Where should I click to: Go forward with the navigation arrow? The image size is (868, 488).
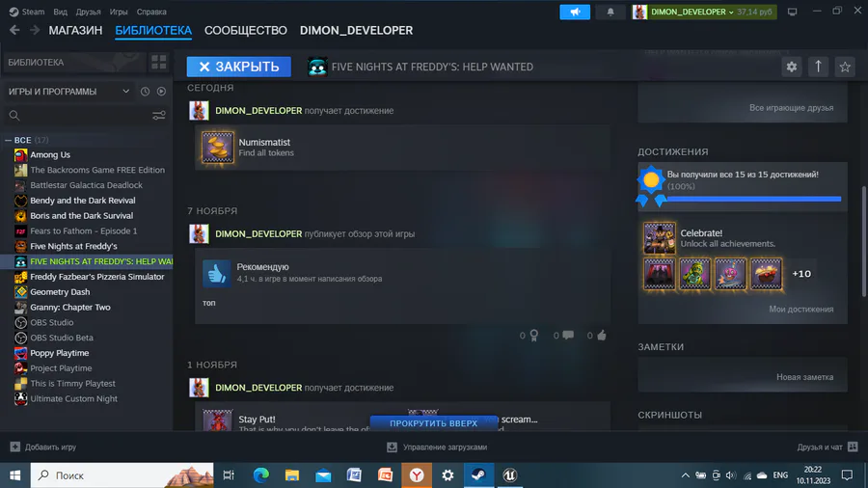[x=35, y=31]
